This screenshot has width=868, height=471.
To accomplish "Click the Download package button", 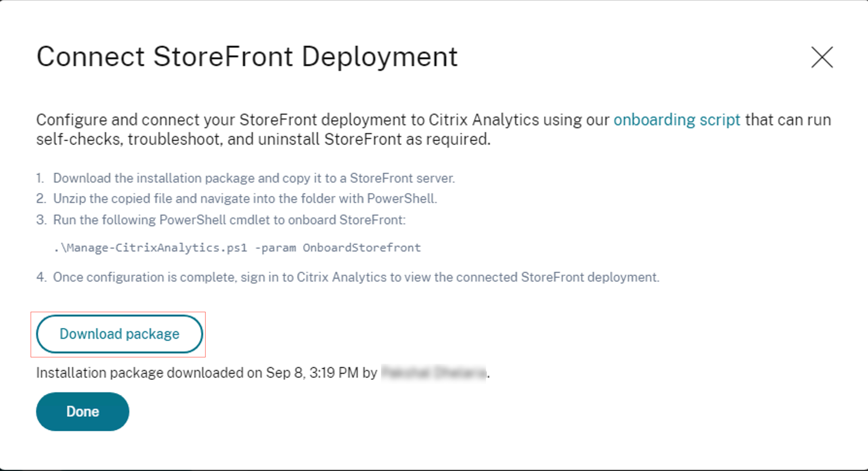I will (120, 334).
